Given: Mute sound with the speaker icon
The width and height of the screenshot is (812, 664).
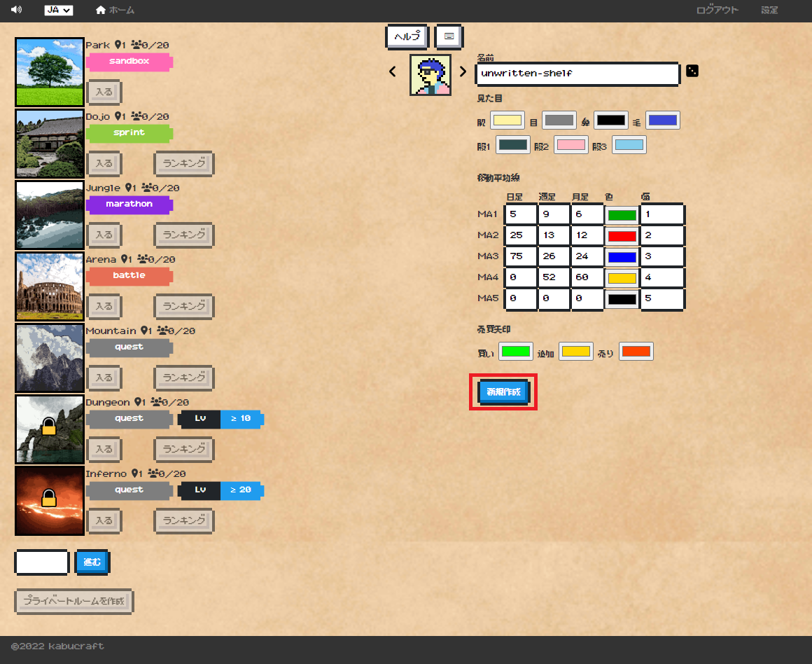Looking at the screenshot, I should tap(17, 11).
